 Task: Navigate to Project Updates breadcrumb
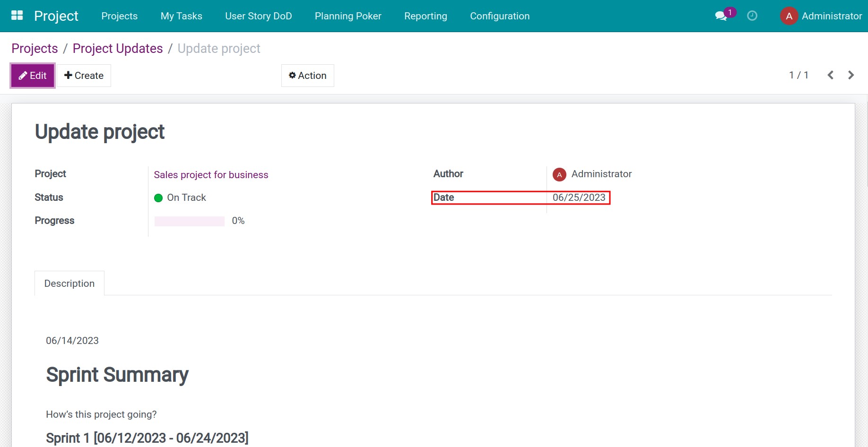click(117, 48)
